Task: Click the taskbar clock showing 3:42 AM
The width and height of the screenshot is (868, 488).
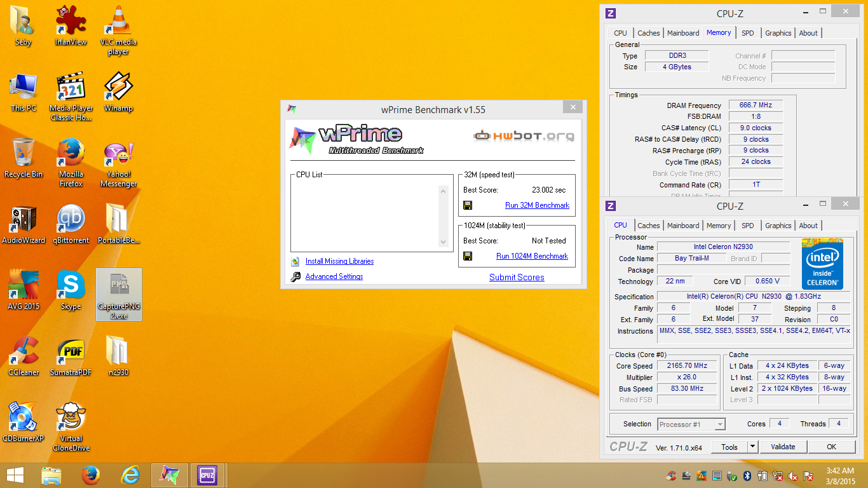Action: point(839,476)
